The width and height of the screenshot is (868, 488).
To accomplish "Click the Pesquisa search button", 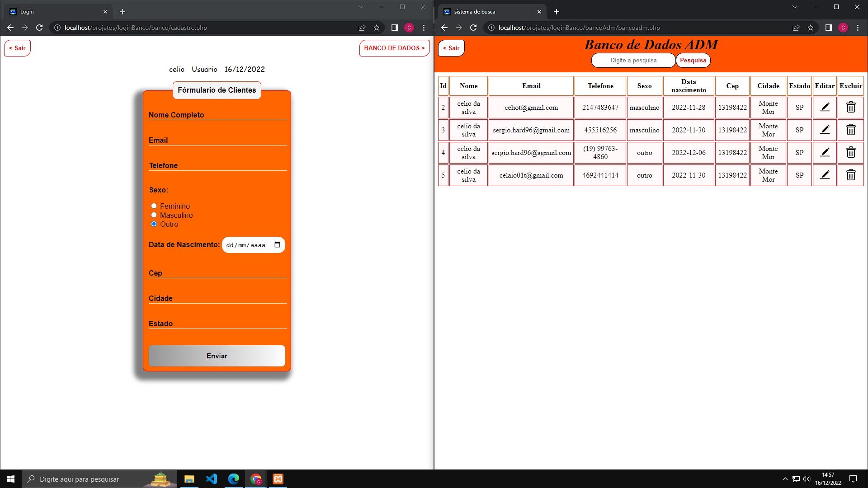I will (693, 60).
